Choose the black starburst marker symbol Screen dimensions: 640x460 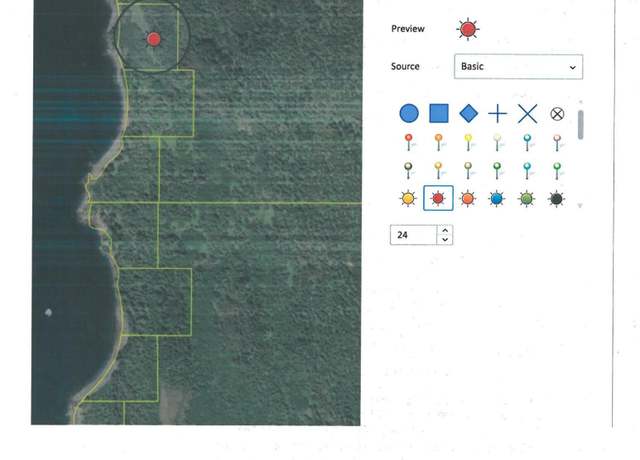point(557,199)
